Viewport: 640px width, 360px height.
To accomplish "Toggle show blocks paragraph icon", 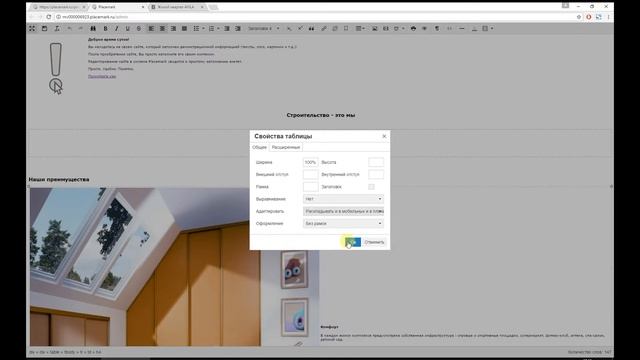I will tap(437, 29).
